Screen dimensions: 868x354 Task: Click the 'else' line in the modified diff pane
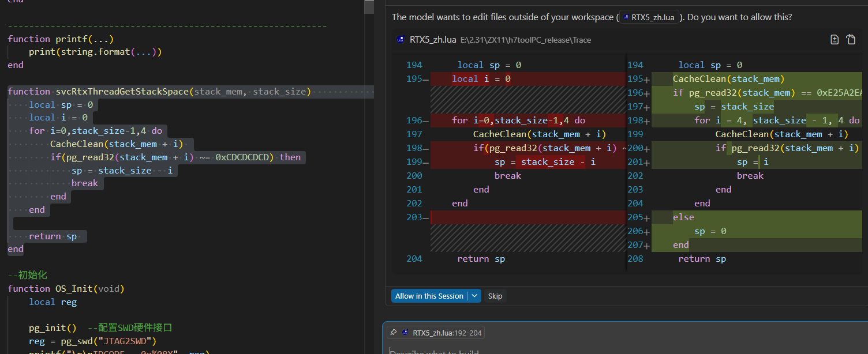point(683,217)
